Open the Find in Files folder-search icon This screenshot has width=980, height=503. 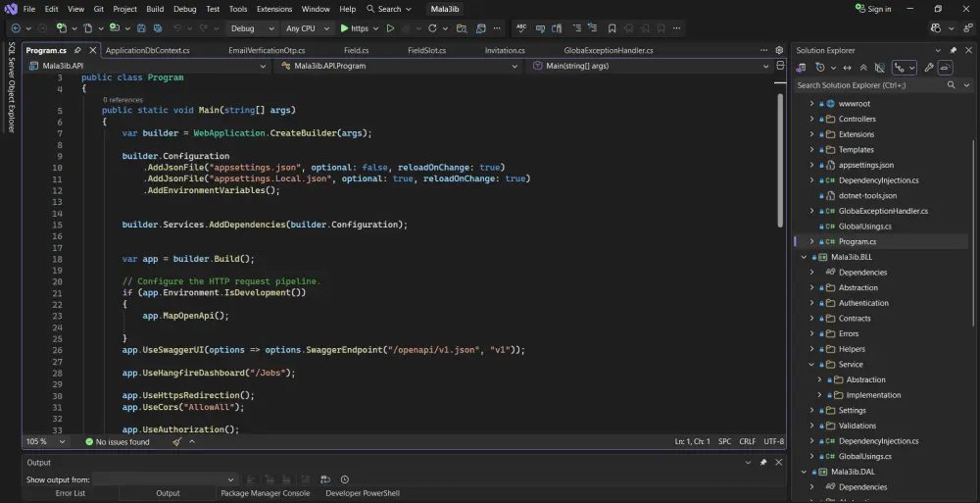tap(462, 28)
